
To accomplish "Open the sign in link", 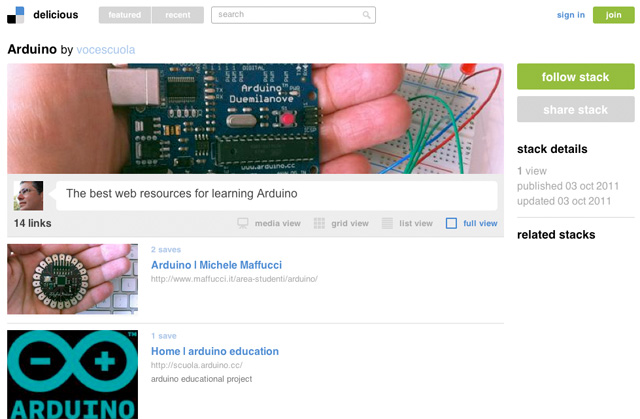I will (x=570, y=15).
